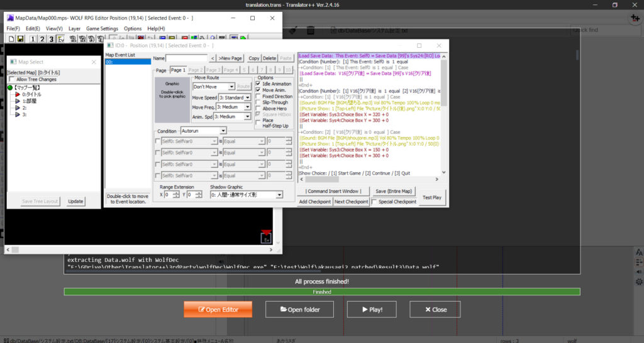Tick the topmost condition row checkbox
Viewport: 644px width, 343px height.
(158, 141)
